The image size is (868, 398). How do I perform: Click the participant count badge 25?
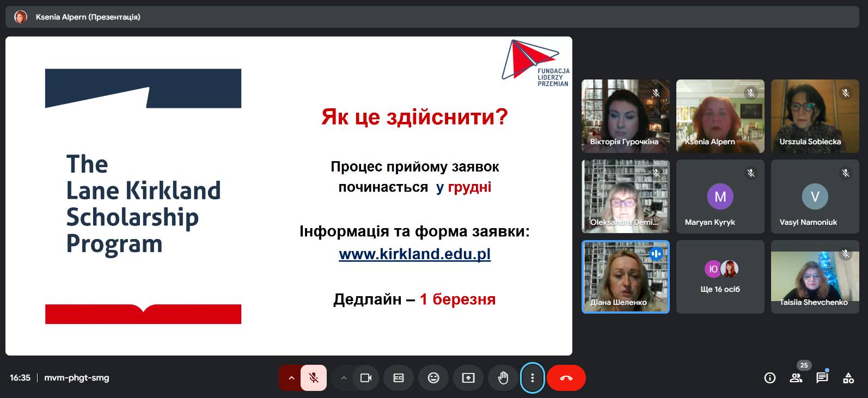click(804, 365)
